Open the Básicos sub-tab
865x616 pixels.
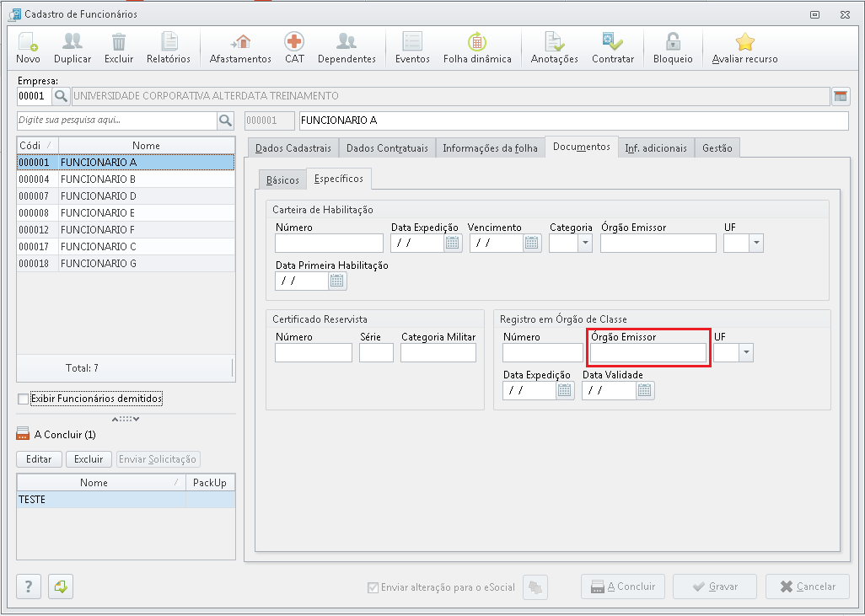[282, 179]
